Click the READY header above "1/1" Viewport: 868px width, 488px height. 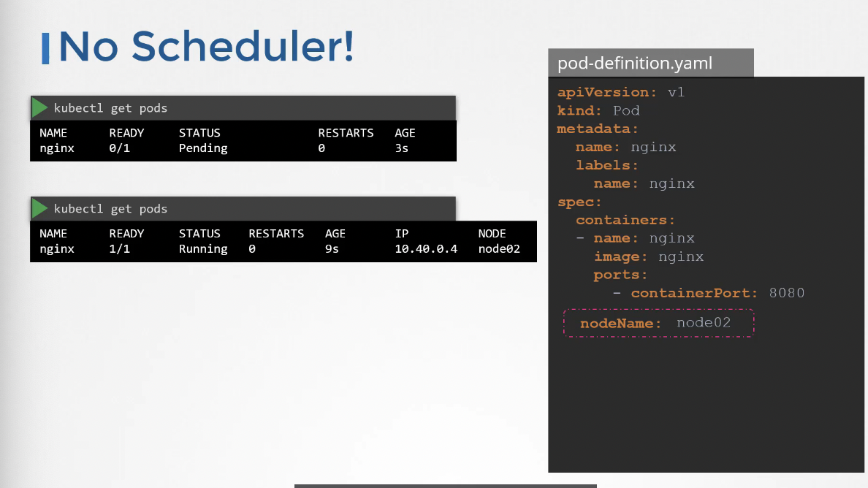click(x=127, y=234)
